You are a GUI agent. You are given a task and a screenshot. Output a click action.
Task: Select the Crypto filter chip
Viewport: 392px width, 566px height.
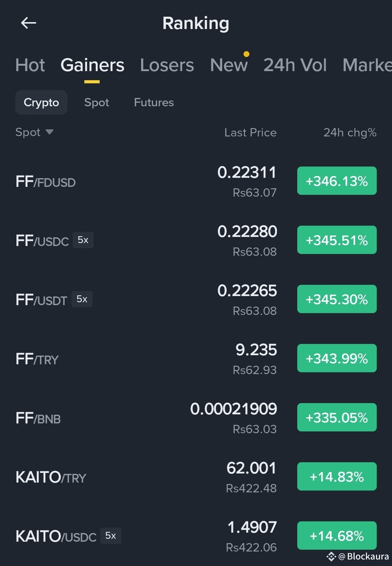click(x=41, y=102)
